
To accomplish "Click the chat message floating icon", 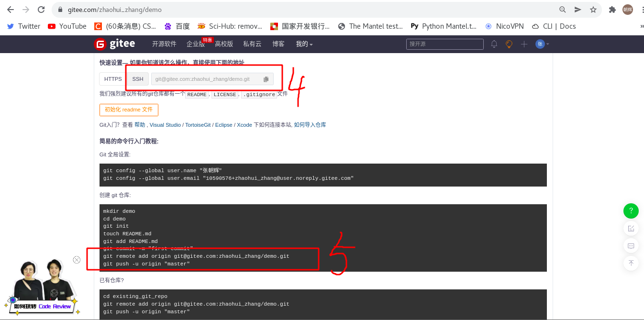I will point(631,246).
